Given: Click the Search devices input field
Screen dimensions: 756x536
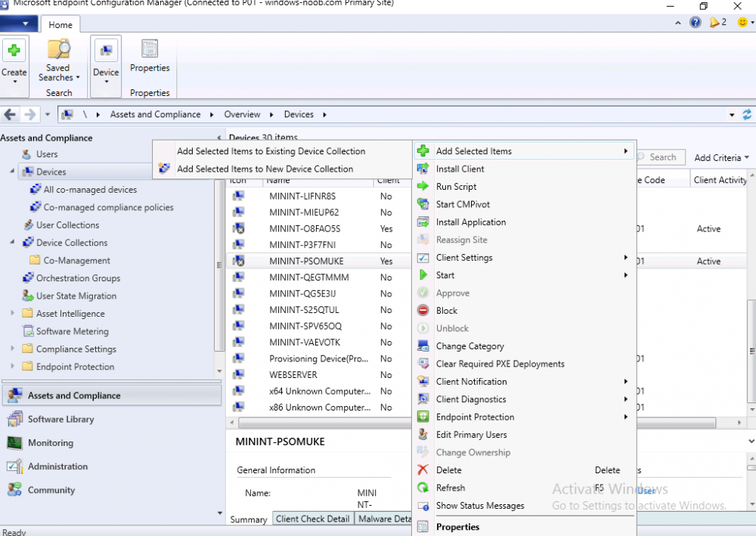Looking at the screenshot, I should click(661, 157).
